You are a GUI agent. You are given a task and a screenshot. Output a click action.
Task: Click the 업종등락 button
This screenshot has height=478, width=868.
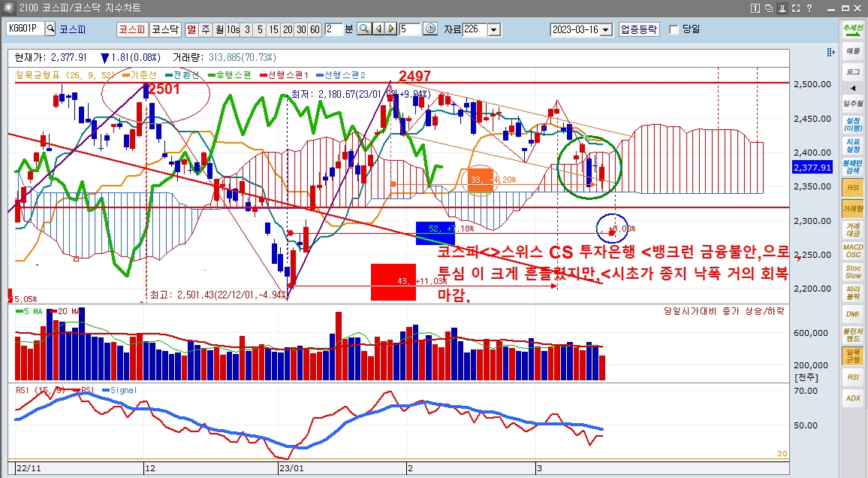[639, 29]
